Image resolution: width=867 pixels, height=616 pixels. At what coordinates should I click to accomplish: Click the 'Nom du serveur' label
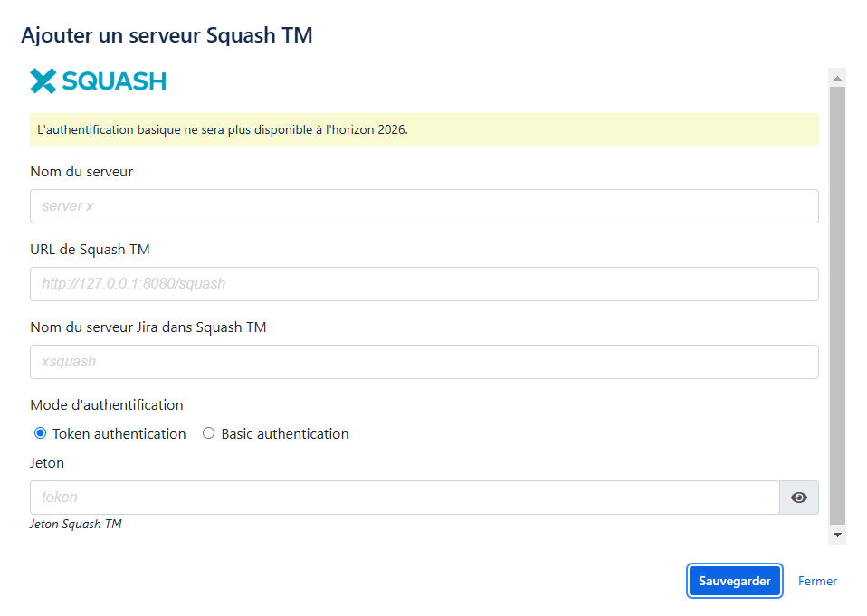81,171
